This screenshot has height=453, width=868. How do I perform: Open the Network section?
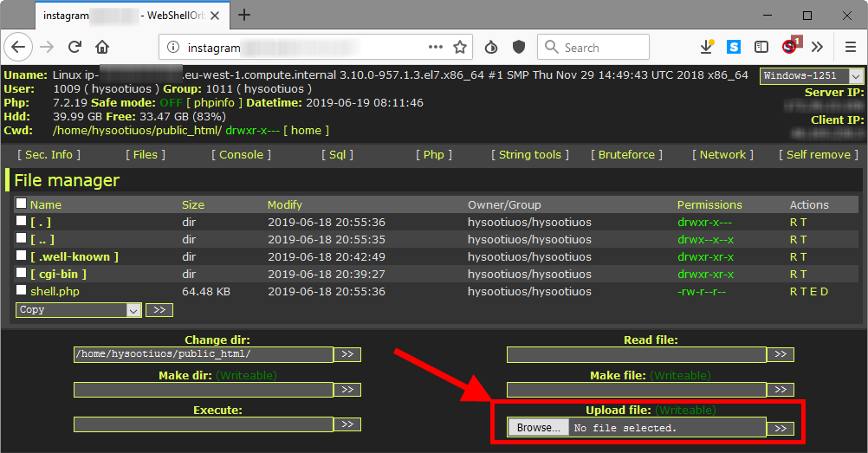pos(722,154)
